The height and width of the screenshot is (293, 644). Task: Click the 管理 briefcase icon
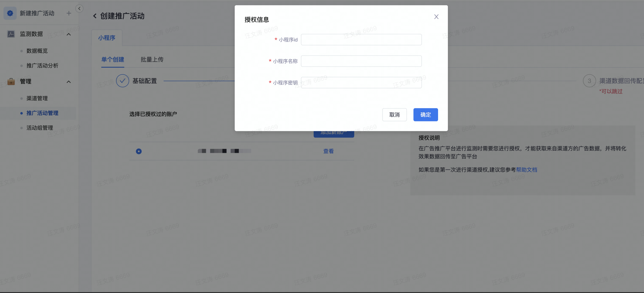[11, 81]
